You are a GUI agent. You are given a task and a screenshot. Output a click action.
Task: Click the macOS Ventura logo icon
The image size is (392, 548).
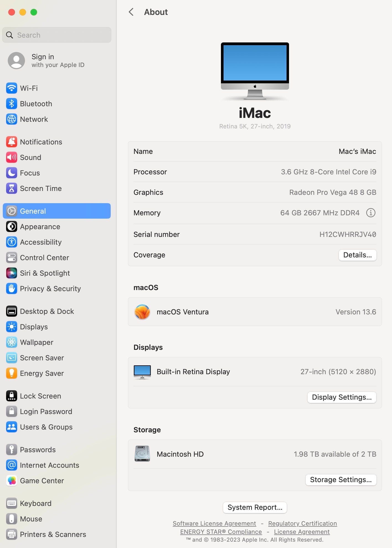tap(142, 312)
